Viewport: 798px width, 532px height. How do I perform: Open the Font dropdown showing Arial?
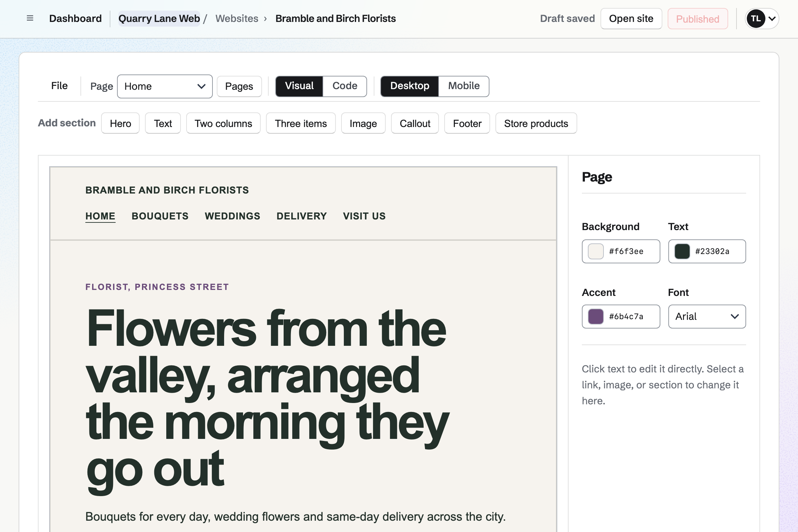pos(707,317)
